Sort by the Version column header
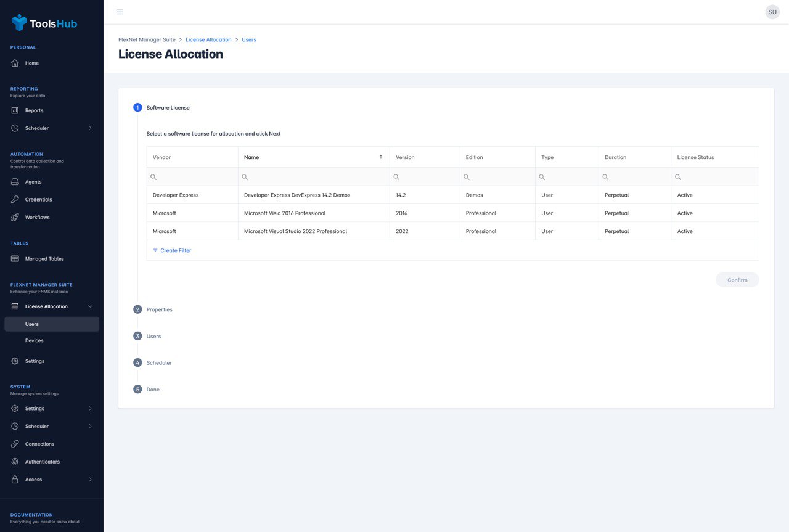789x532 pixels. (425, 157)
